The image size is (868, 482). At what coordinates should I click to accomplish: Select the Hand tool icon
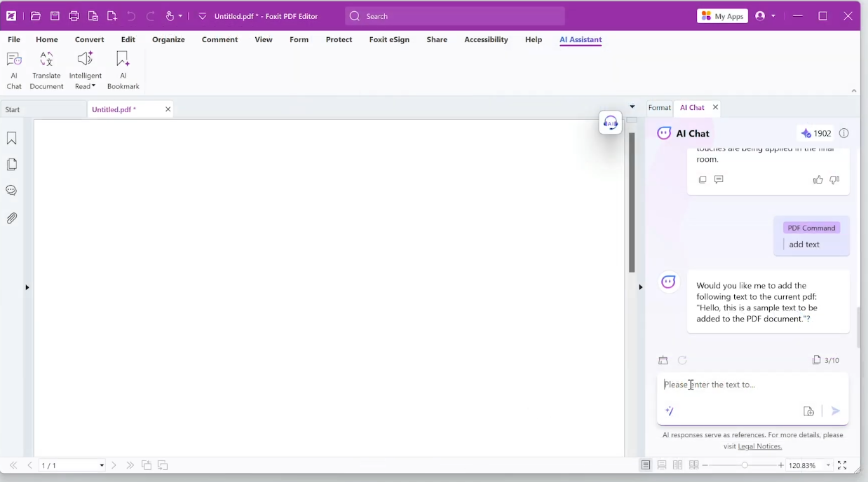[x=170, y=16]
